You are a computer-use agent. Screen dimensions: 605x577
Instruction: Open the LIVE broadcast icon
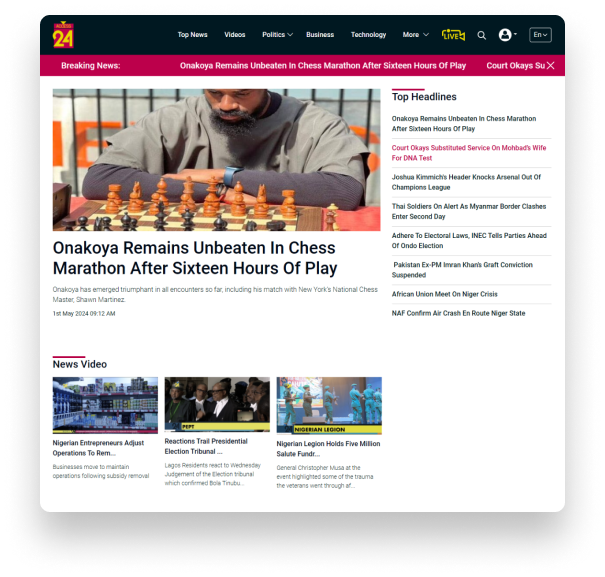click(x=453, y=35)
